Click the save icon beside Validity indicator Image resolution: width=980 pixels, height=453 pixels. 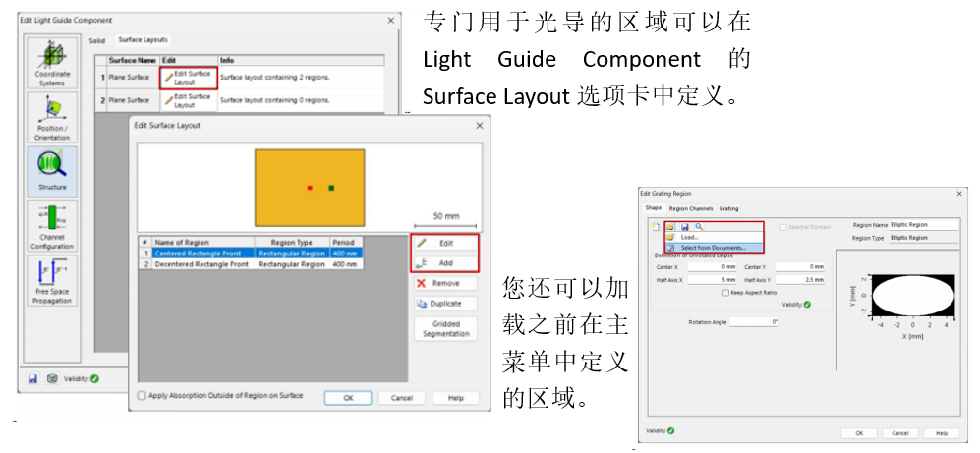[33, 378]
